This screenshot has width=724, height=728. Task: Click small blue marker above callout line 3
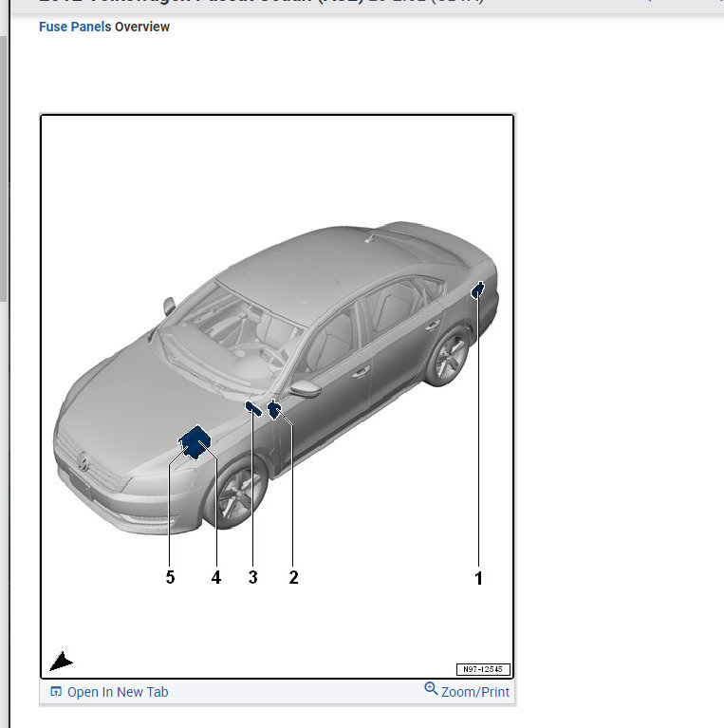point(253,408)
